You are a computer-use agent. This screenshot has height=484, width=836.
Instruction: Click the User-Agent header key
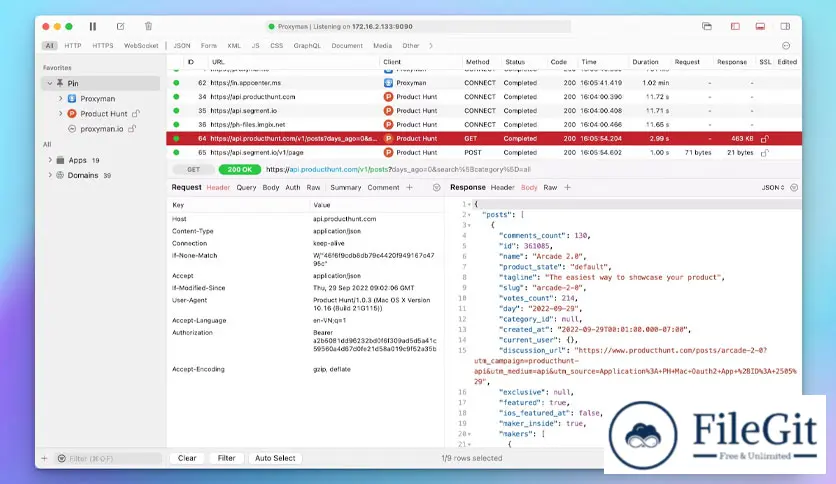tap(189, 300)
